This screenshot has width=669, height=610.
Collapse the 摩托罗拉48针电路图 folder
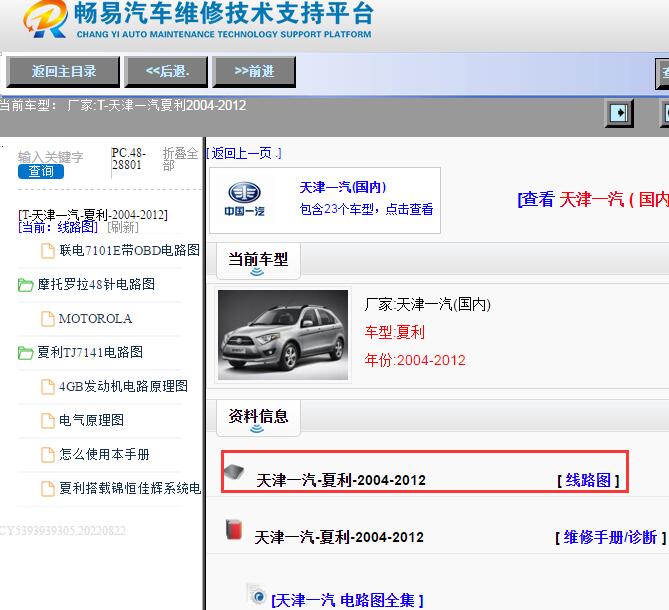click(x=96, y=284)
